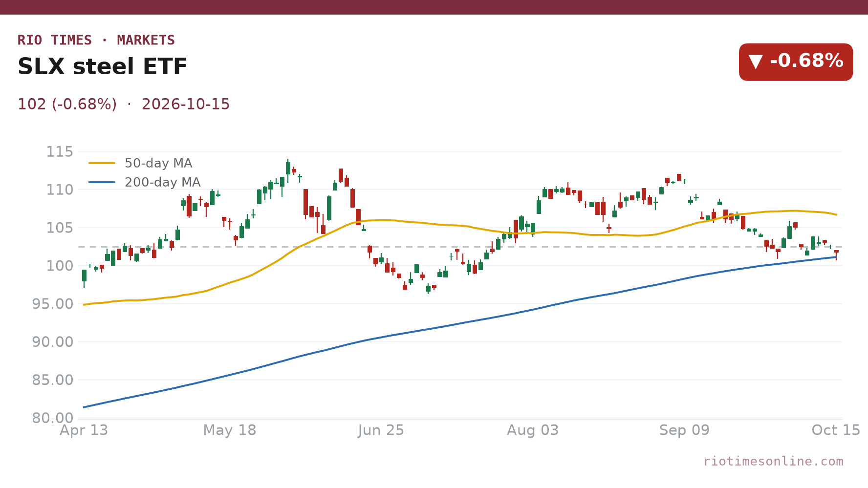Click the "RIO TIMES" header text
Screen dimensions: 868x488
(x=55, y=40)
